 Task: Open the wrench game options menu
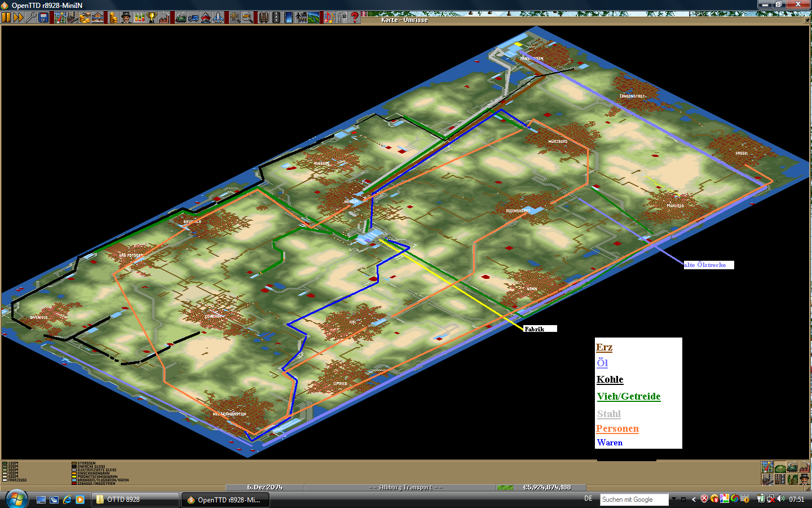click(31, 17)
